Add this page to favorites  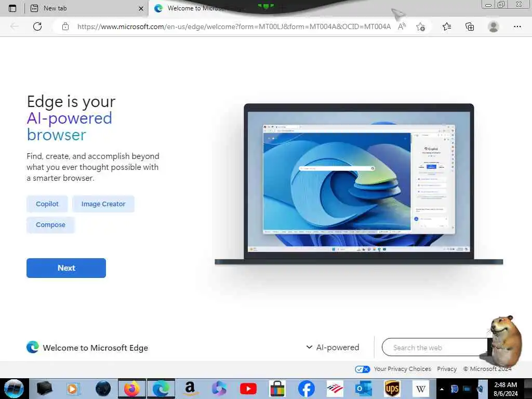pos(421,26)
